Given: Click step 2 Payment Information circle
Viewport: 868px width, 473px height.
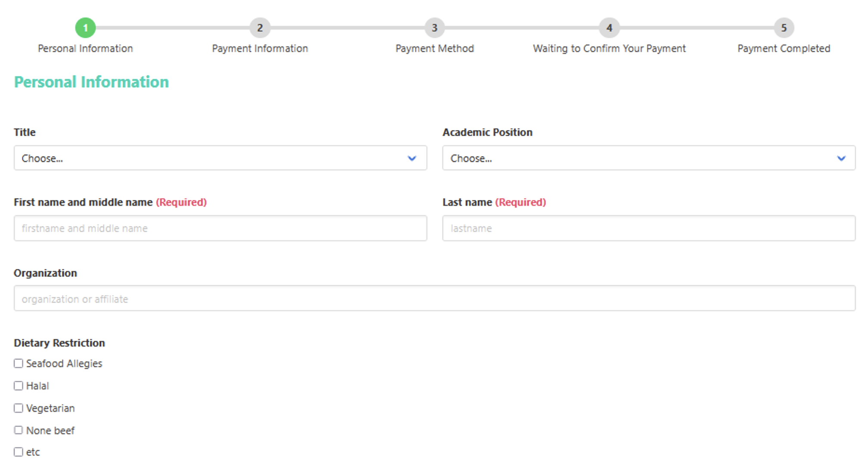Looking at the screenshot, I should (x=260, y=28).
